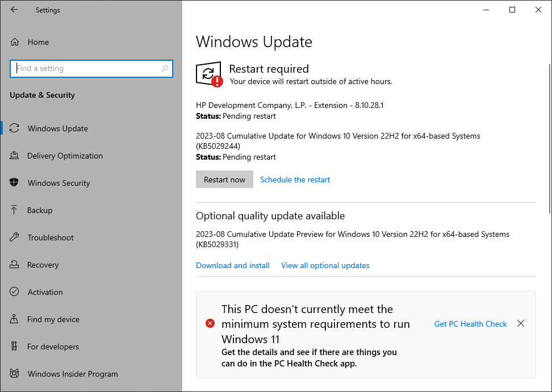Click the Delivery Optimization icon
This screenshot has width=552, height=392.
[x=15, y=156]
